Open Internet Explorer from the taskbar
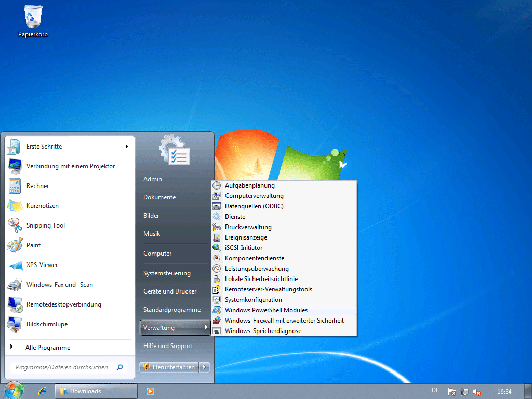This screenshot has width=532, height=399. pos(43,391)
